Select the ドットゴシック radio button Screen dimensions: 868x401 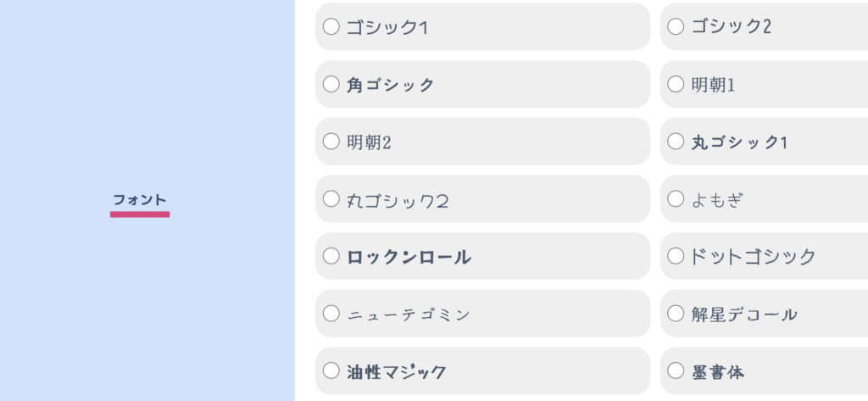[676, 256]
